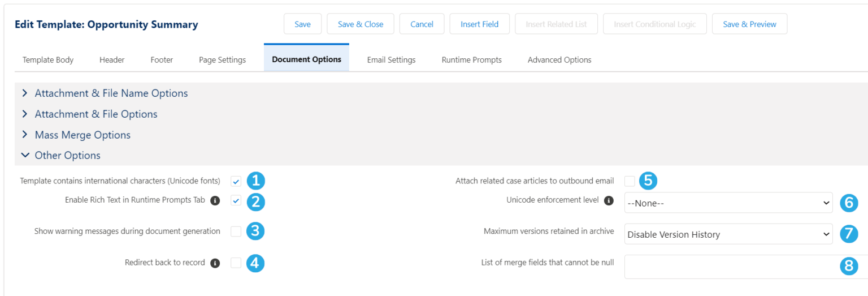This screenshot has width=868, height=296.
Task: Open the Unicode enforcement level dropdown
Action: [728, 203]
